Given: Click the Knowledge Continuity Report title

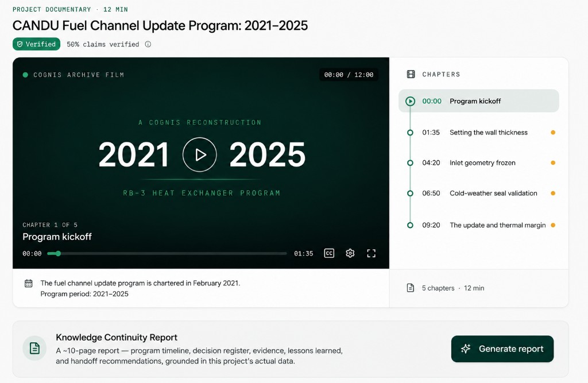Looking at the screenshot, I should 117,337.
